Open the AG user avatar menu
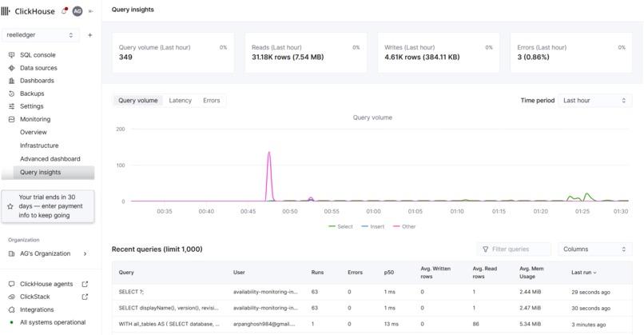 click(78, 11)
